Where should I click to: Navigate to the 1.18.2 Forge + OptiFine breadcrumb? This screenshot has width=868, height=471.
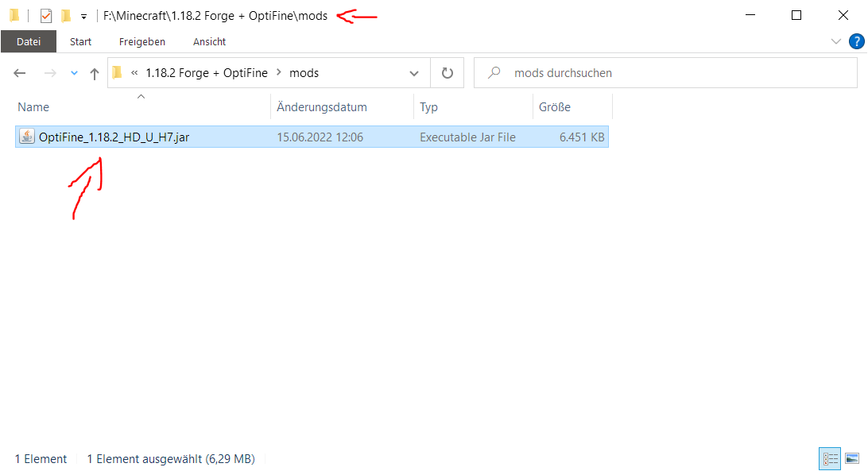[207, 73]
